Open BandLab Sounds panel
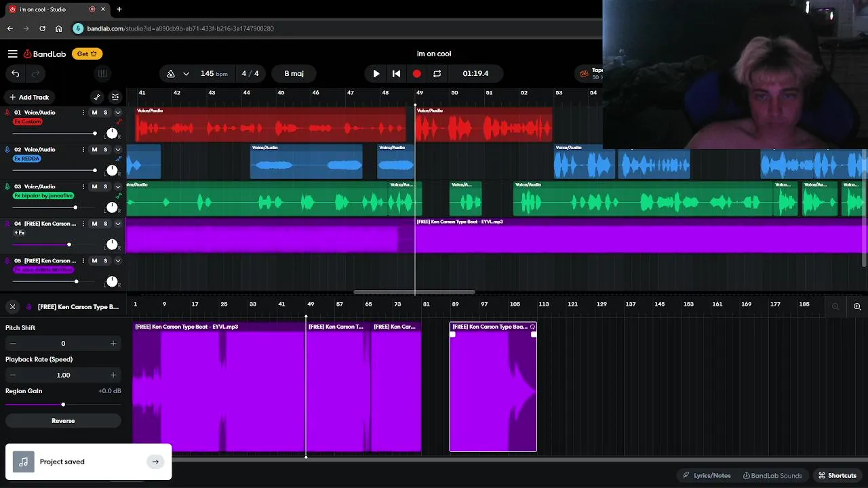Image resolution: width=868 pixels, height=488 pixels. point(772,475)
